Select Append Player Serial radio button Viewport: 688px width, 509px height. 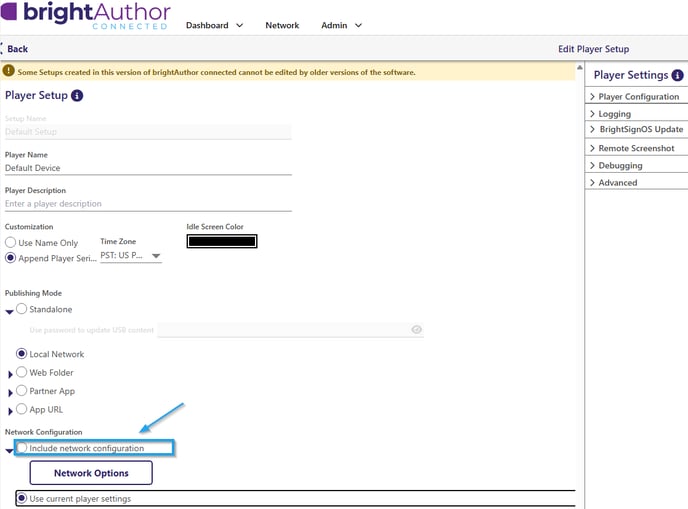click(x=11, y=258)
